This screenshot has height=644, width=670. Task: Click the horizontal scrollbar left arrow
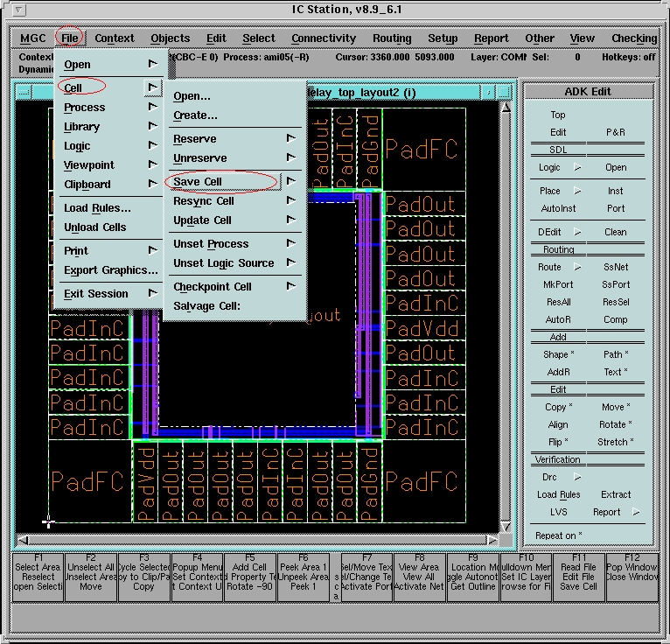pos(24,540)
